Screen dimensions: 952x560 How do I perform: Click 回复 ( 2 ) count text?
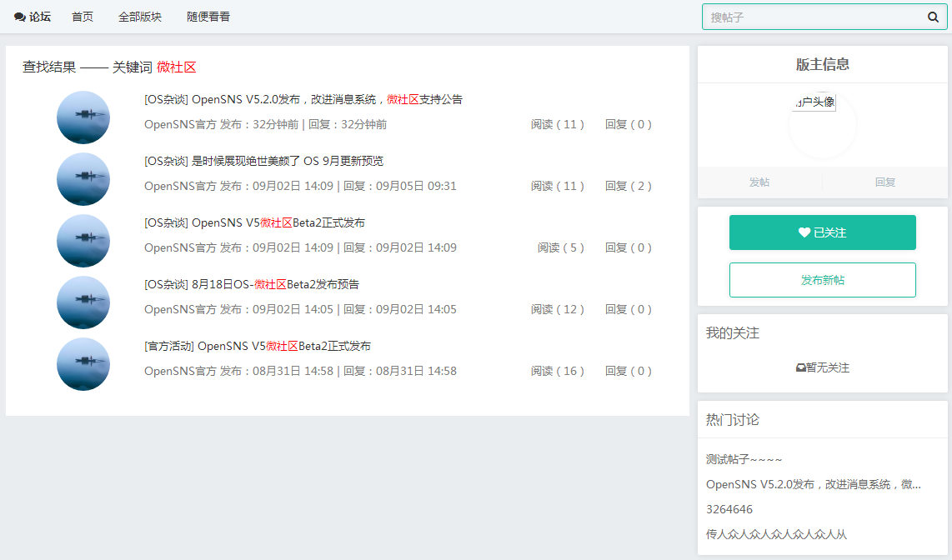tap(629, 186)
